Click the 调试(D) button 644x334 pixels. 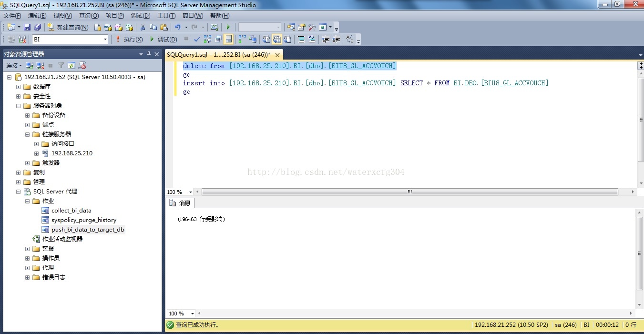pos(164,39)
